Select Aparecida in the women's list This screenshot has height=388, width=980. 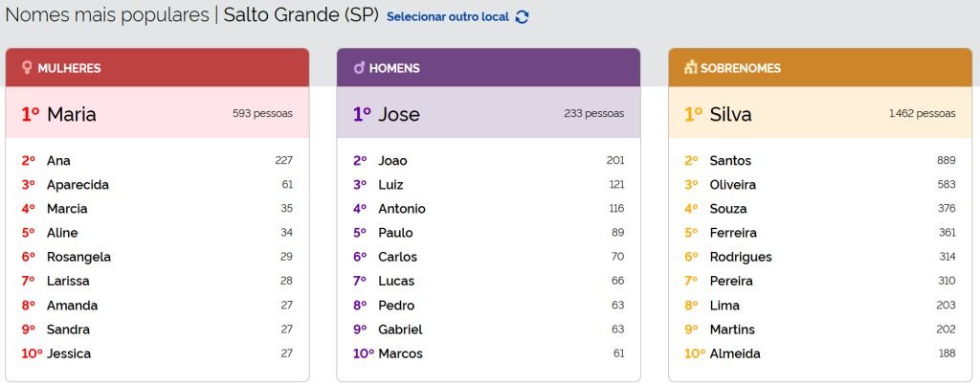pos(78,185)
